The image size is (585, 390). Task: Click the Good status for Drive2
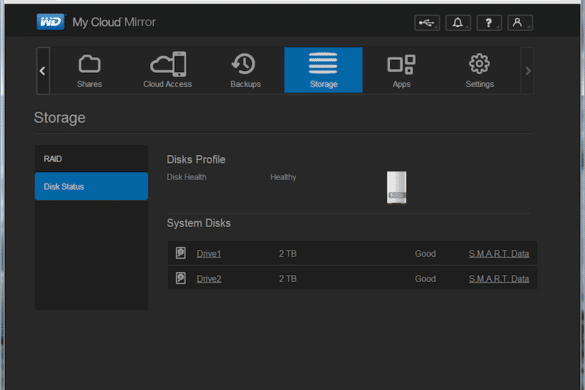click(425, 279)
